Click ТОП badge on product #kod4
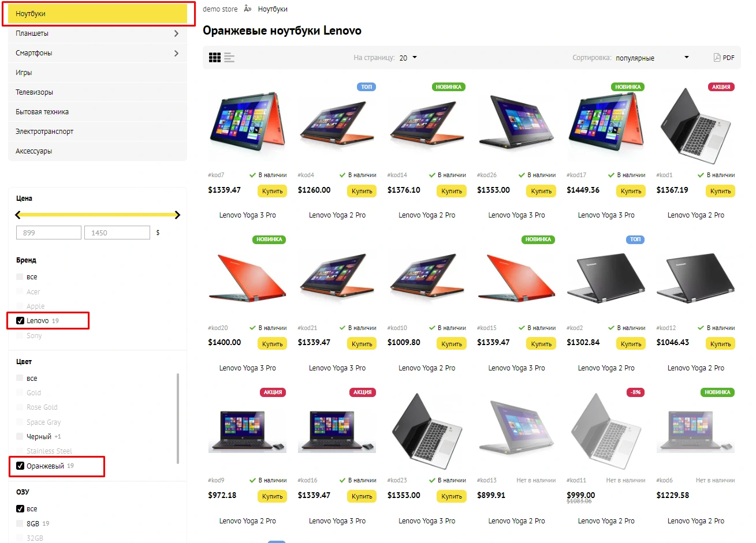The height and width of the screenshot is (543, 756). click(367, 87)
